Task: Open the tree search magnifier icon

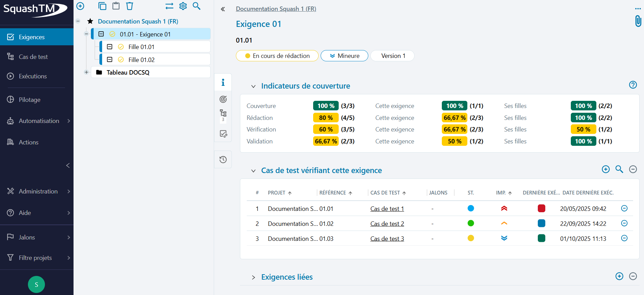Action: pos(196,6)
